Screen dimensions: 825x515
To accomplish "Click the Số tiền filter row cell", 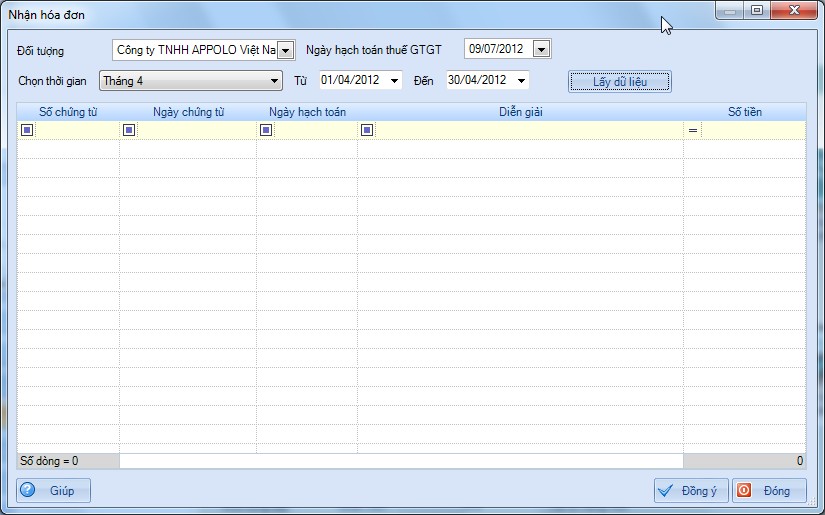I will click(745, 130).
